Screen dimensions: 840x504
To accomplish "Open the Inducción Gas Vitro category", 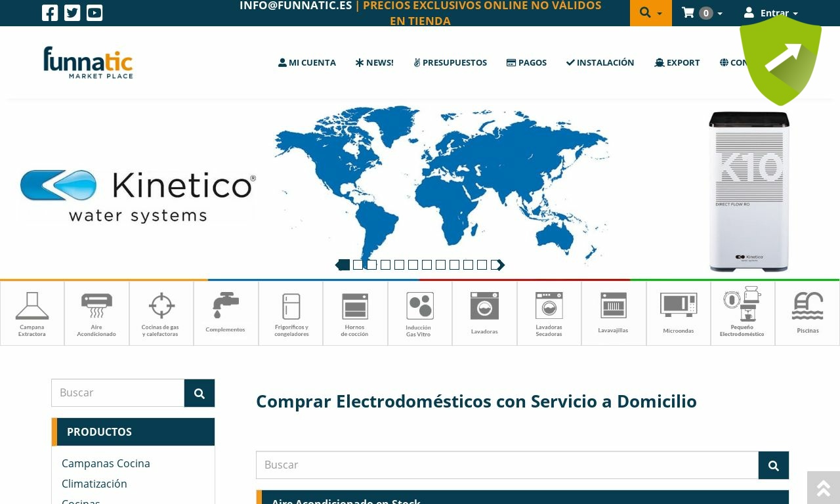I will click(420, 314).
